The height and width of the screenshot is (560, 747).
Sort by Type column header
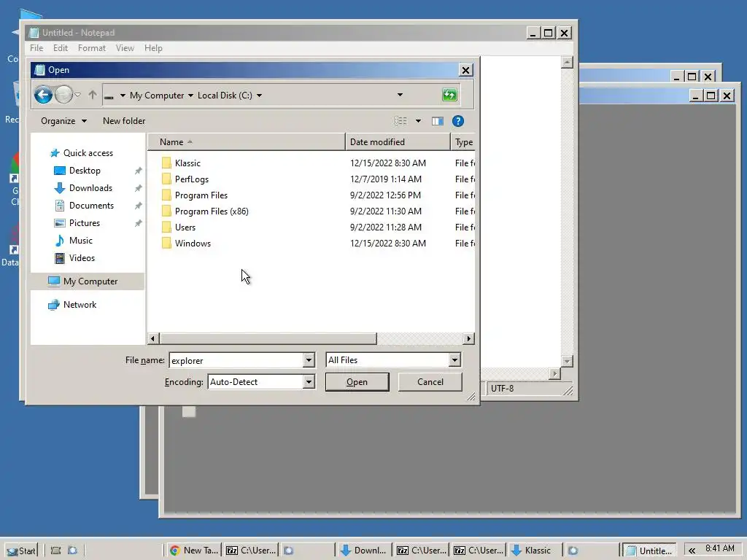tap(463, 142)
